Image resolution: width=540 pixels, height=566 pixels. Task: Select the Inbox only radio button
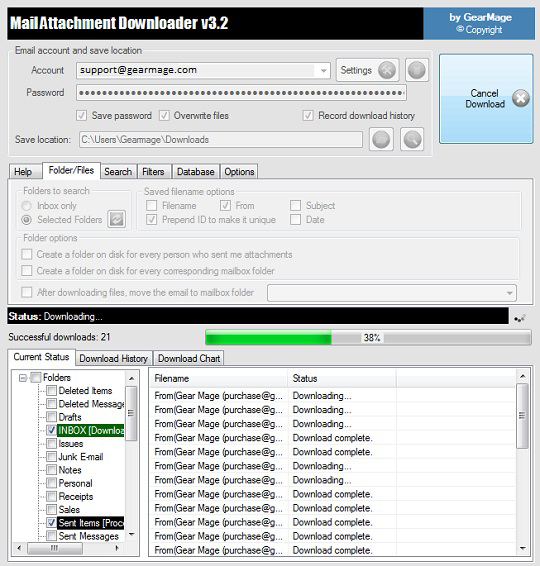coord(26,206)
